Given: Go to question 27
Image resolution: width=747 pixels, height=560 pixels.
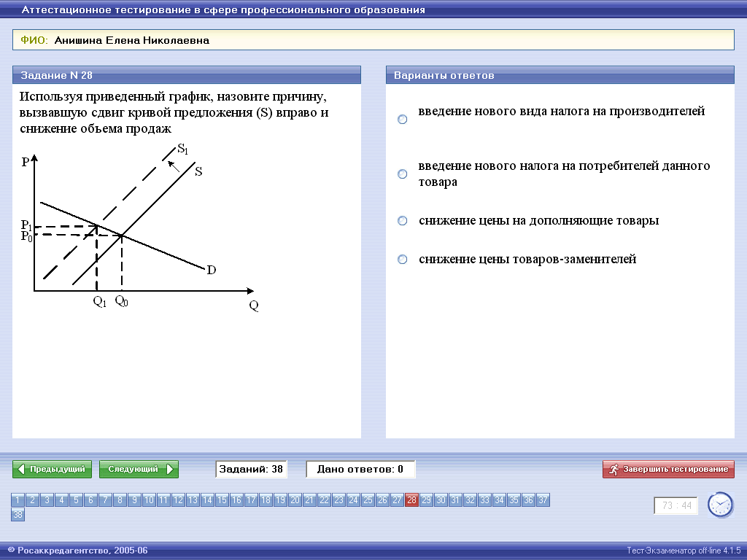Looking at the screenshot, I should pos(397,500).
